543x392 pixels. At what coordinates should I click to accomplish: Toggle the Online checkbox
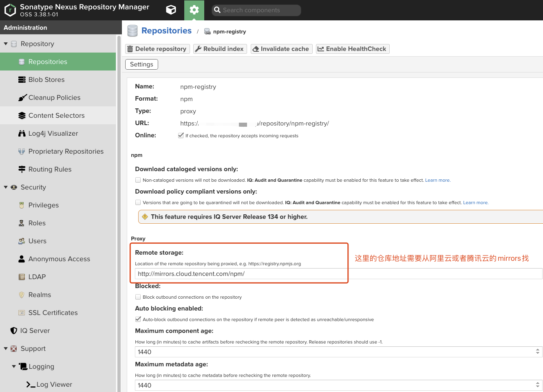pyautogui.click(x=181, y=135)
